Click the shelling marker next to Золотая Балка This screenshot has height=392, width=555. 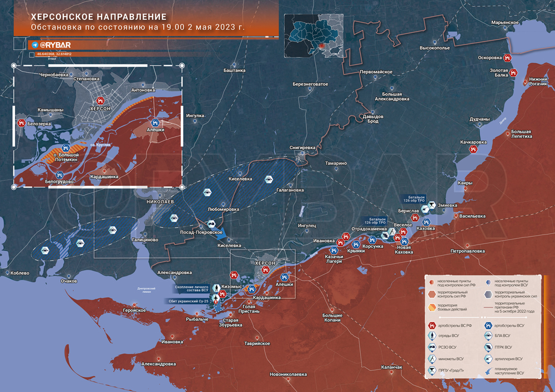click(x=513, y=73)
